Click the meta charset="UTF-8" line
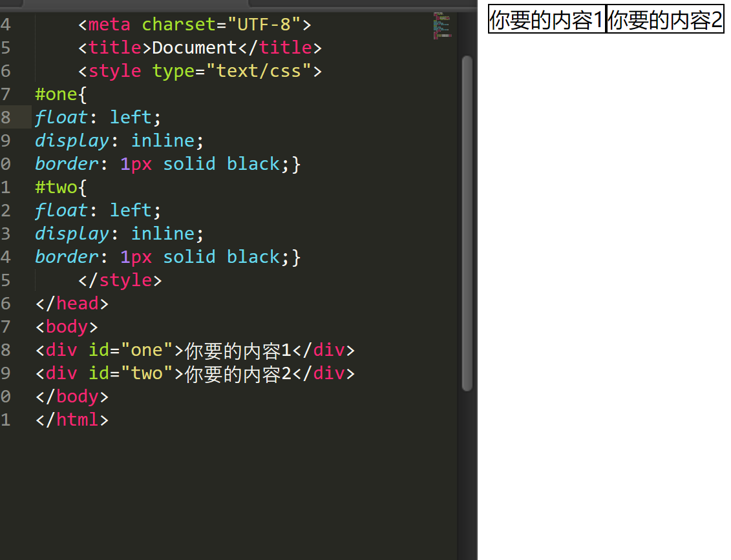Viewport: 731px width, 560px height. tap(195, 25)
